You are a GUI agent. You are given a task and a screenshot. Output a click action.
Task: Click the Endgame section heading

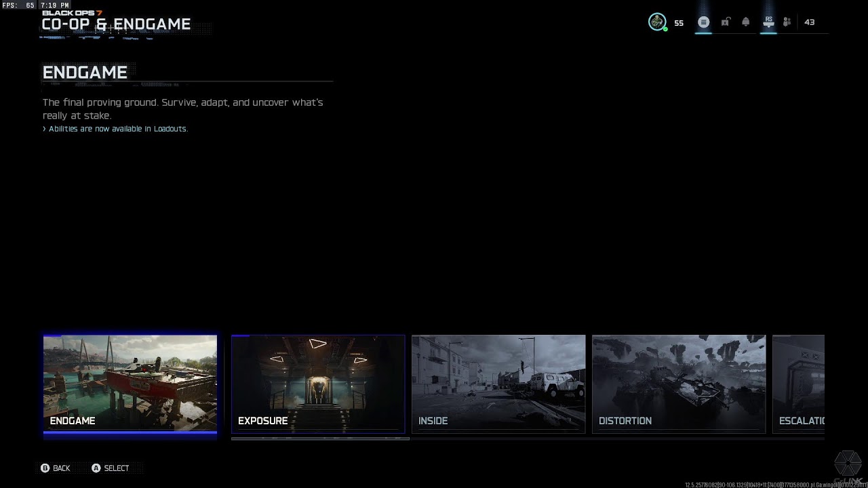[x=85, y=73]
